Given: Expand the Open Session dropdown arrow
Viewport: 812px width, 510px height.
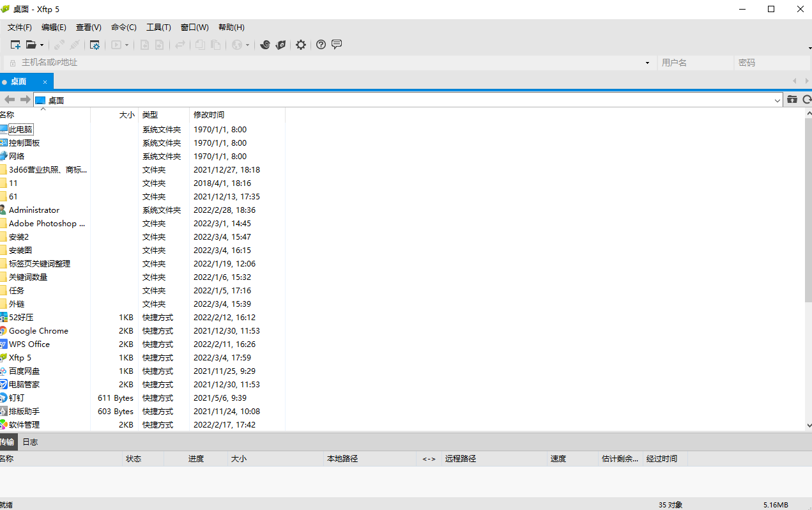Looking at the screenshot, I should (42, 45).
